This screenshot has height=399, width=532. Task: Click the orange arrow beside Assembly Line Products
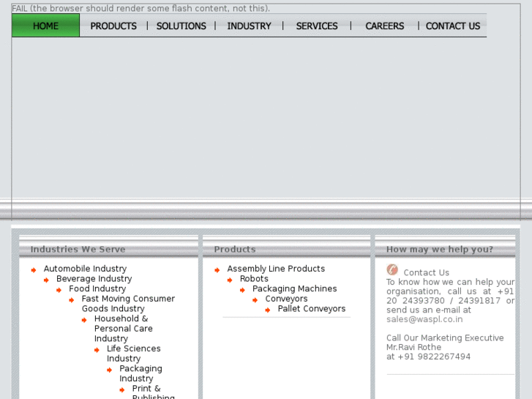pyautogui.click(x=217, y=270)
